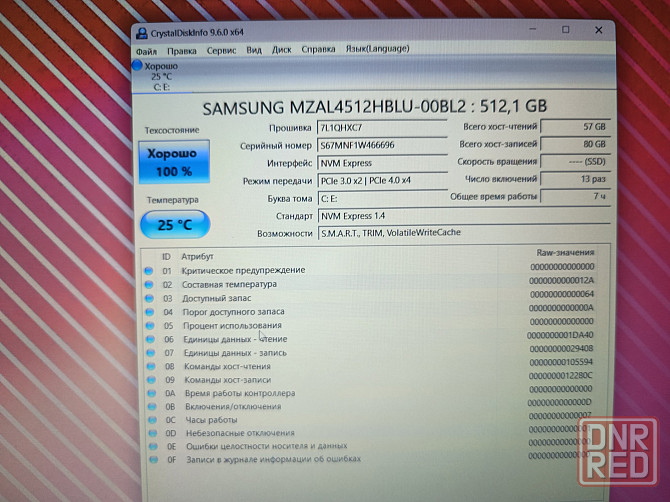Click the blue status dot for attribute 05
Viewport: 670px width, 502px height.
click(150, 326)
